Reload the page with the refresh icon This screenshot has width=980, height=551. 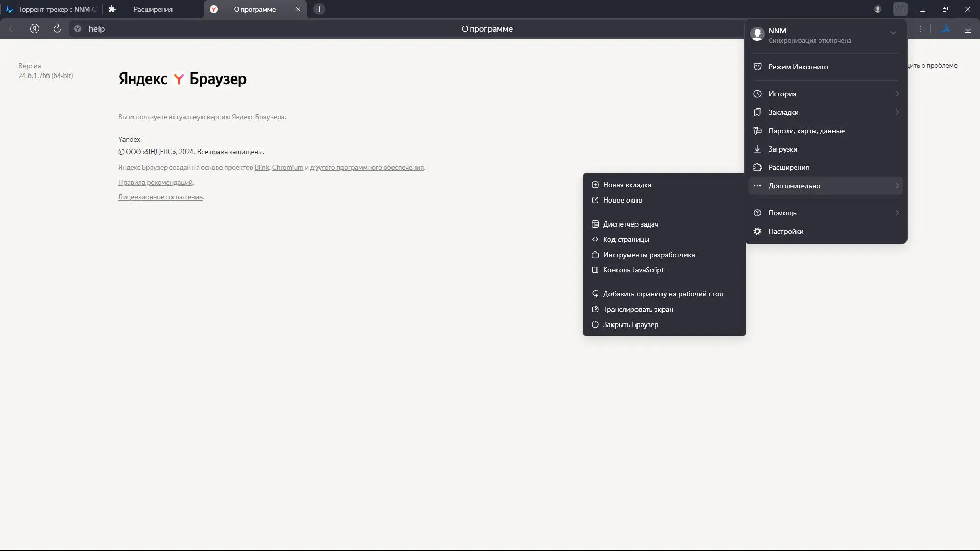(x=57, y=29)
